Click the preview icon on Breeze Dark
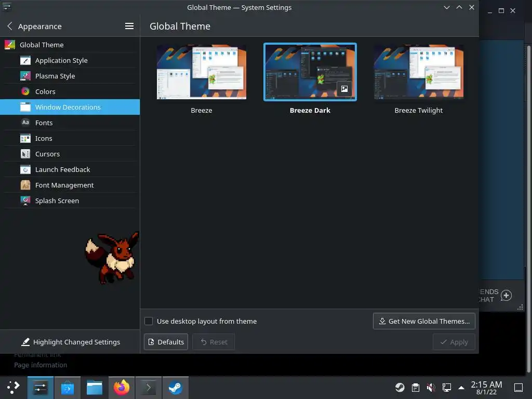 344,89
